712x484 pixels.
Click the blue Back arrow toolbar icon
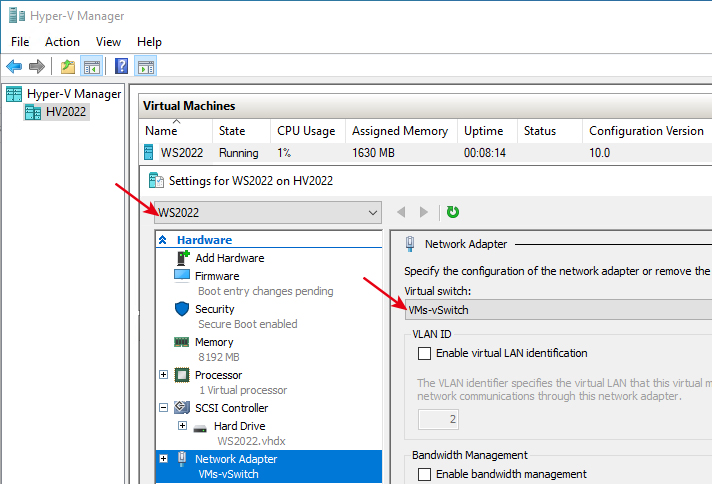tap(14, 67)
